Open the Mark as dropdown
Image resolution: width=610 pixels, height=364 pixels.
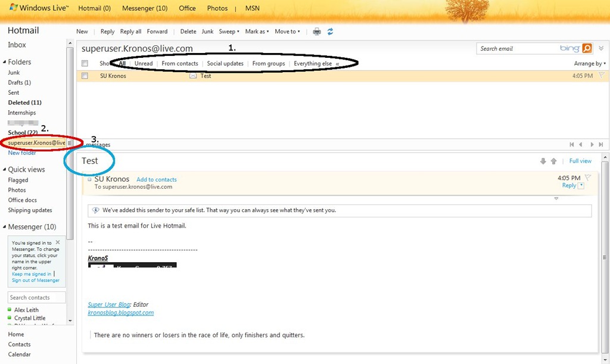(x=257, y=32)
